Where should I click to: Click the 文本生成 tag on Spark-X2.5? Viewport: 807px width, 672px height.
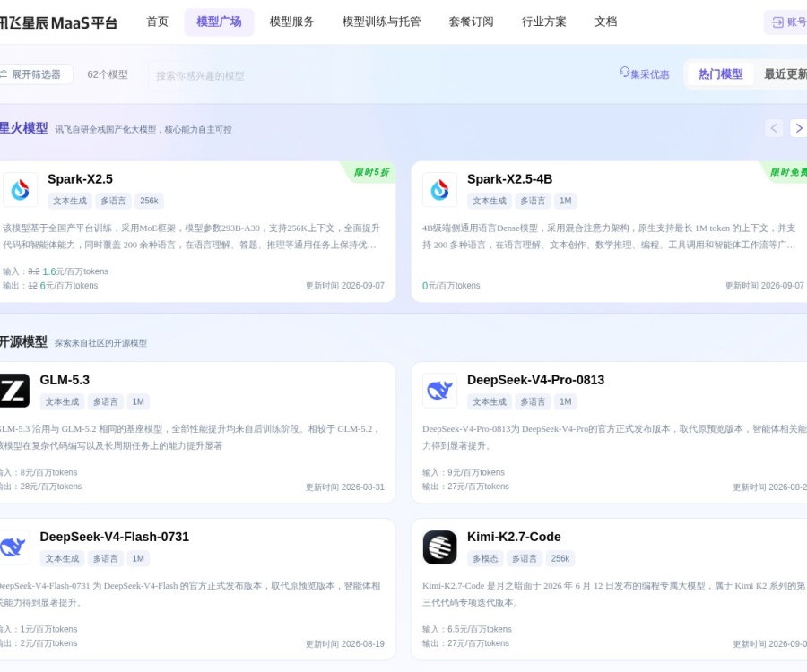coord(70,201)
